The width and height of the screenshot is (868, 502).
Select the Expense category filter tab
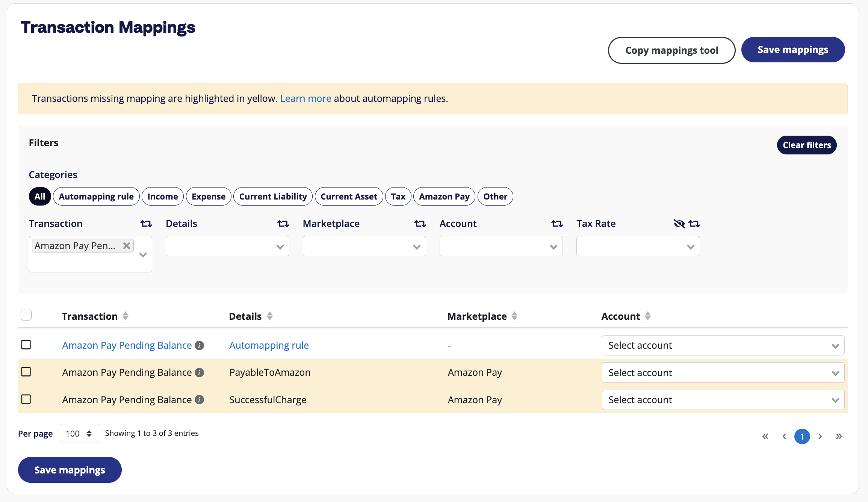tap(208, 196)
